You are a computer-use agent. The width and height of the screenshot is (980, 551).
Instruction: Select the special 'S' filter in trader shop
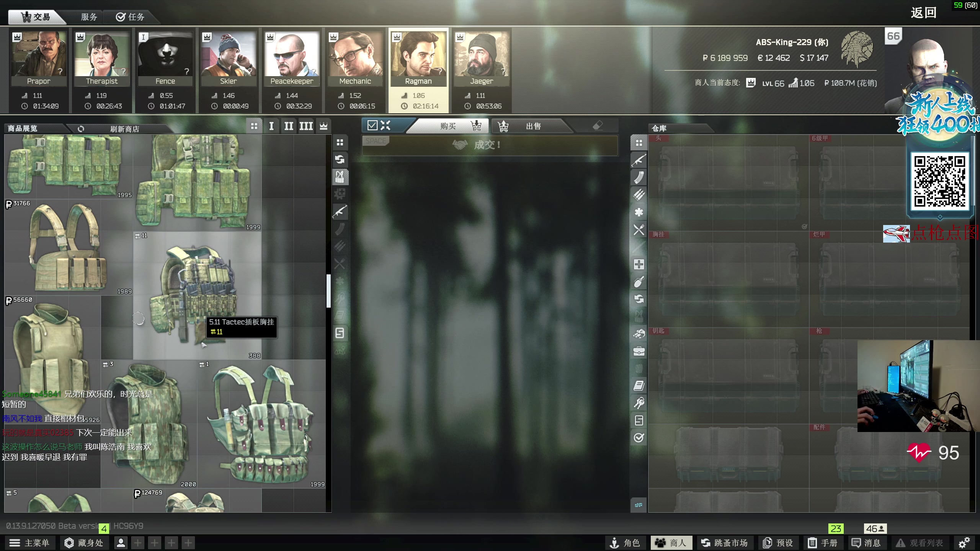point(340,333)
